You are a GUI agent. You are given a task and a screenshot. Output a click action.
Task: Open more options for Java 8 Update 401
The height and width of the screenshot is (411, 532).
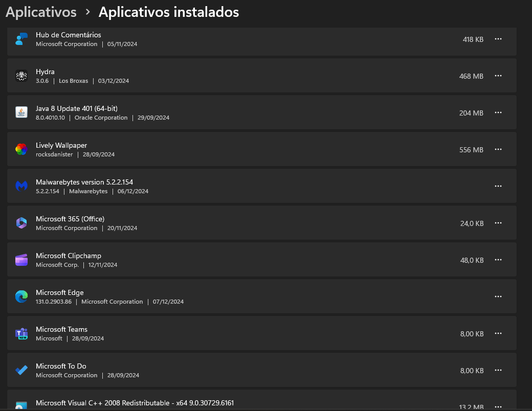(498, 112)
